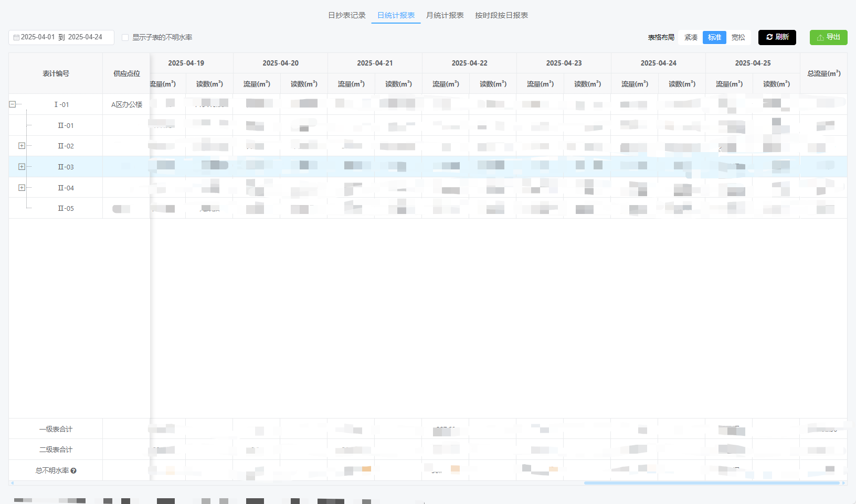Click the export icon on 导出 button

pyautogui.click(x=820, y=37)
